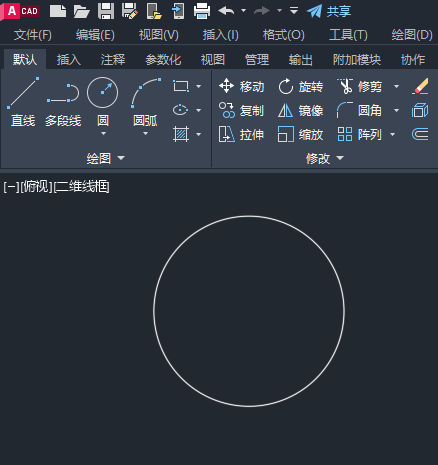Image resolution: width=438 pixels, height=465 pixels.
Task: Switch to the 协作 ribbon tab
Action: 413,60
